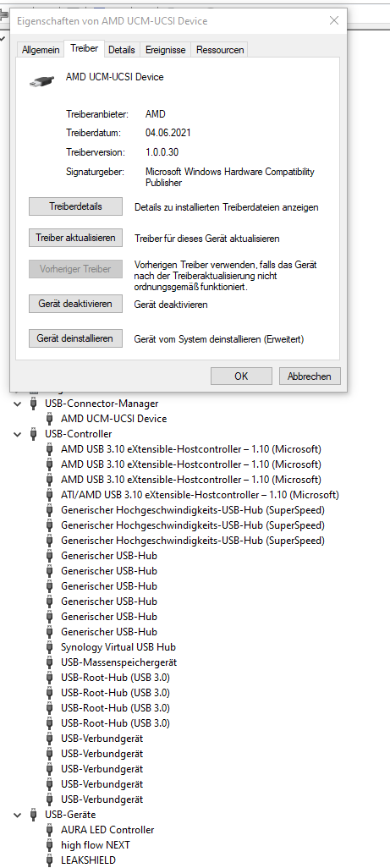Click the driver version value 1.0.0.30
Screen dimensions: 390x868
click(x=162, y=151)
